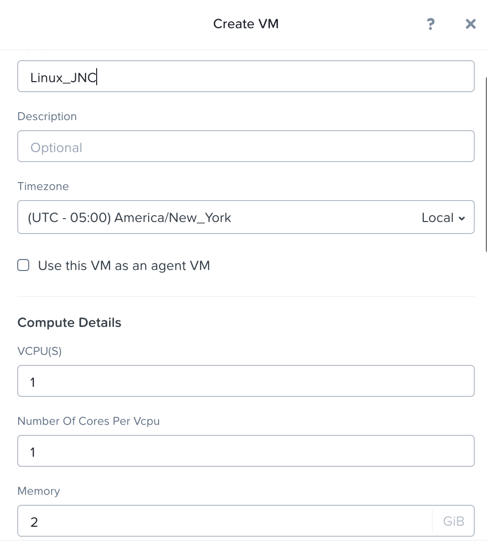Open help via the question mark icon
The image size is (487, 542).
(x=430, y=24)
